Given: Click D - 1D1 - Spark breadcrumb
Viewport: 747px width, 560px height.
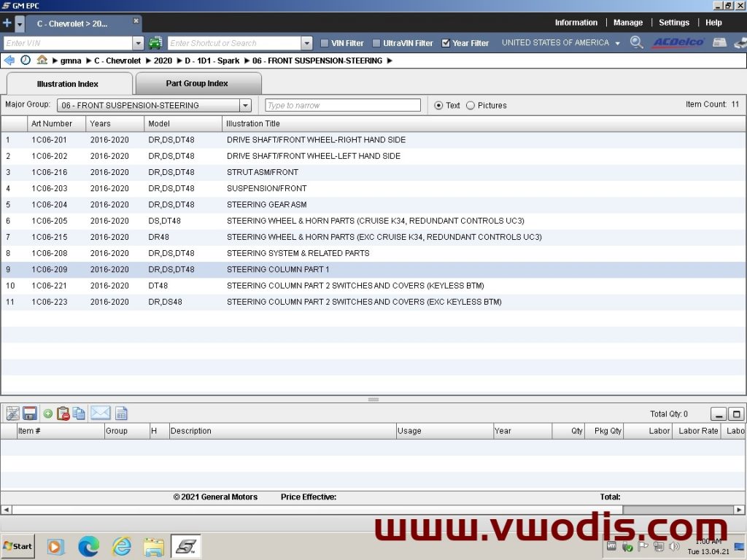Looking at the screenshot, I should (x=212, y=61).
